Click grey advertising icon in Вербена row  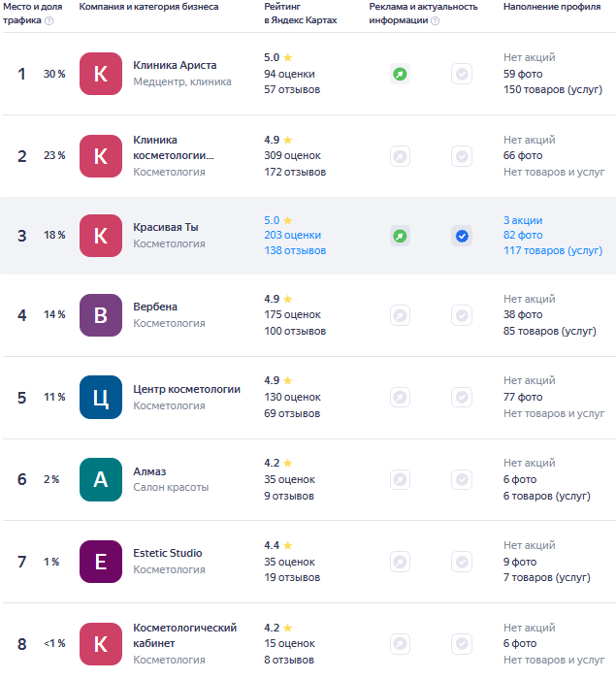tap(400, 315)
